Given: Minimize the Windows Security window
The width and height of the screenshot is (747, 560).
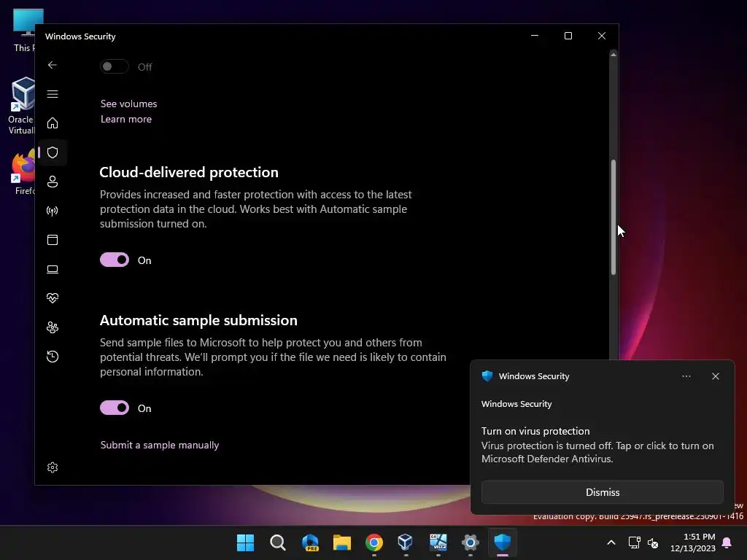Looking at the screenshot, I should (x=535, y=36).
